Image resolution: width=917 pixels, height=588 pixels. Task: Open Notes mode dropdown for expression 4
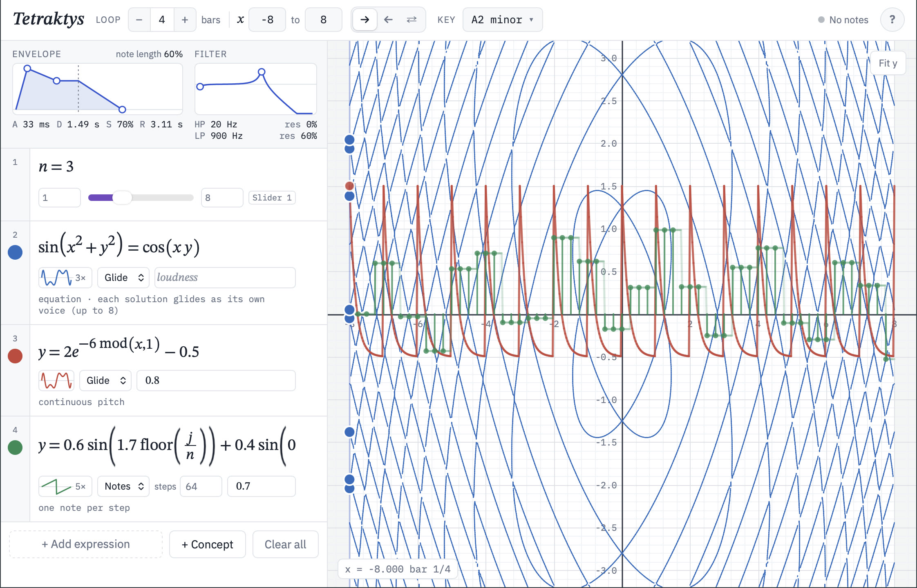(123, 486)
